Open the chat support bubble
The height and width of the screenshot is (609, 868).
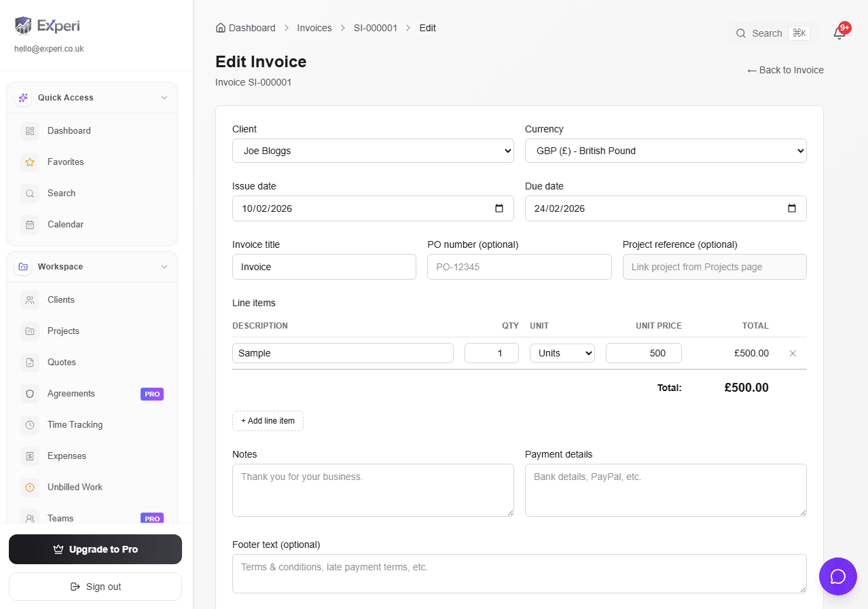(837, 576)
